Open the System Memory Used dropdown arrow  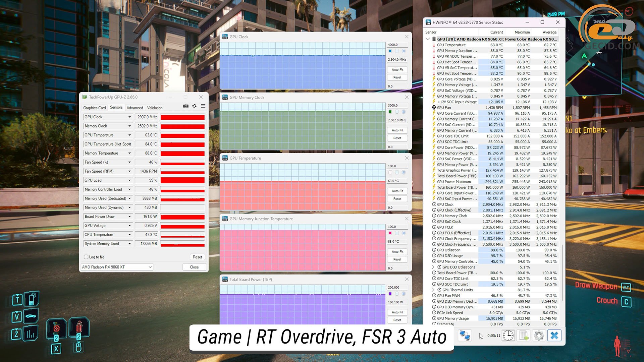pyautogui.click(x=129, y=244)
